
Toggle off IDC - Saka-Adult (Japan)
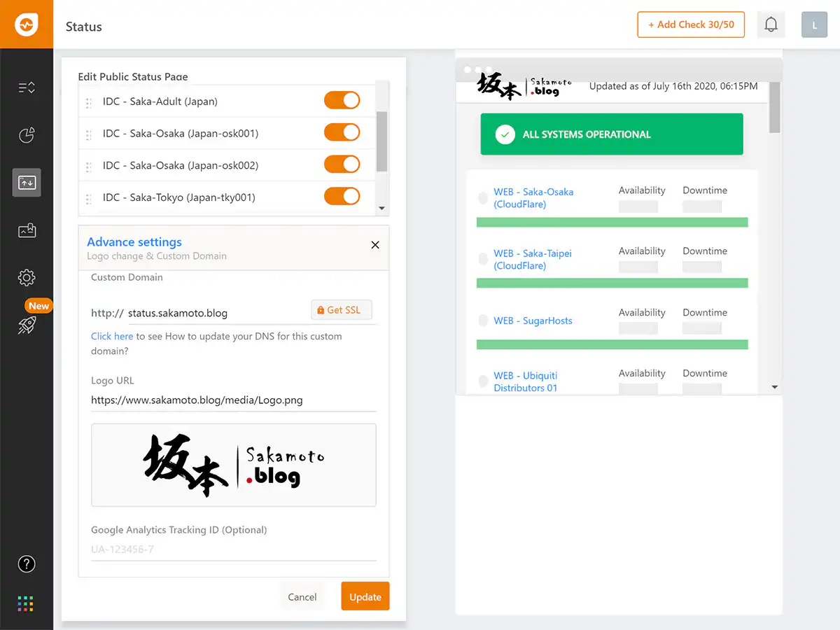pos(342,101)
